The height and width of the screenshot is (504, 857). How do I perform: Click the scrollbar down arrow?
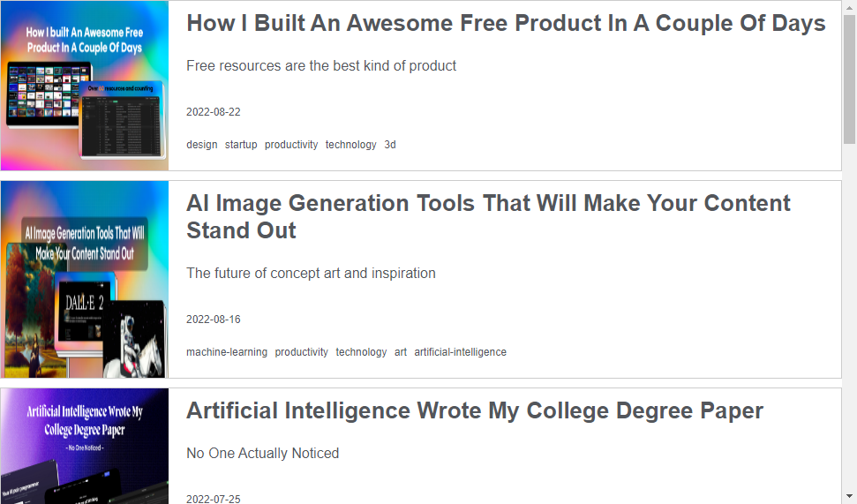(x=849, y=496)
